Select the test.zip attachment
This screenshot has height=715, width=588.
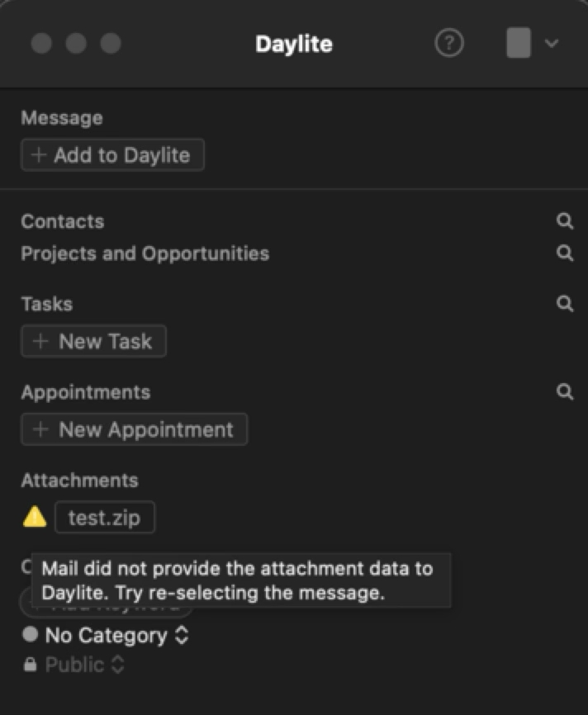pos(104,518)
